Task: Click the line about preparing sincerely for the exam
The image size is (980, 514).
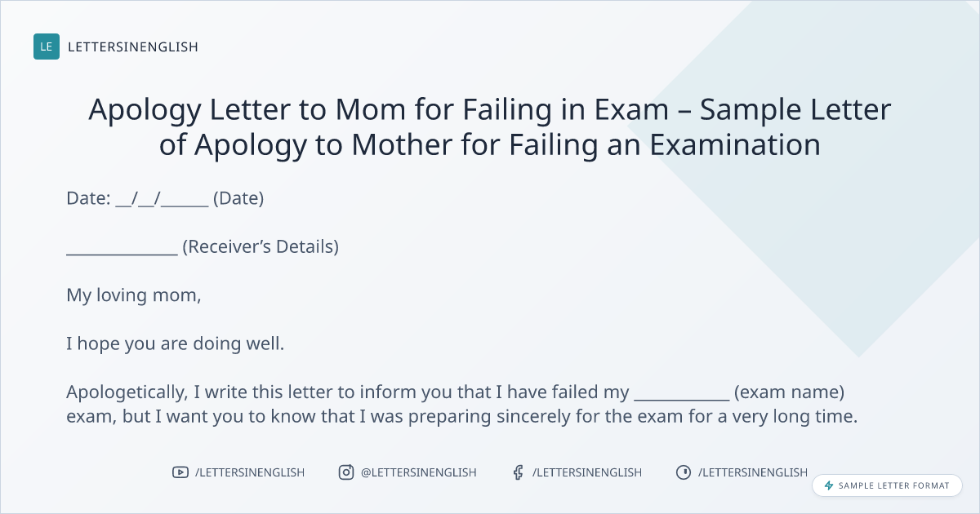Action: pyautogui.click(x=461, y=417)
